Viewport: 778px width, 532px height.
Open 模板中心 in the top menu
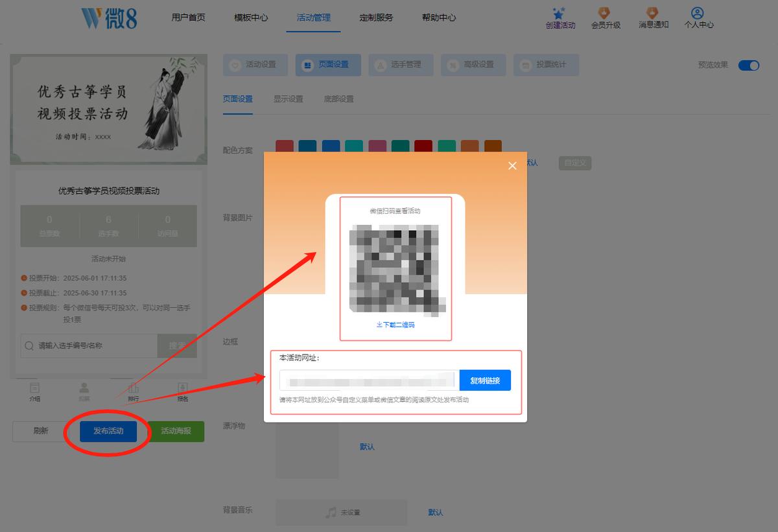(251, 17)
